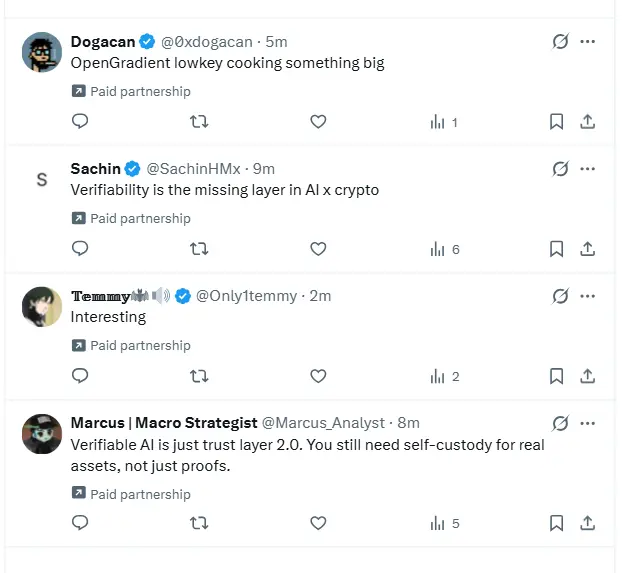Open more options on Sachin's tweet
632x573 pixels.
click(x=588, y=169)
